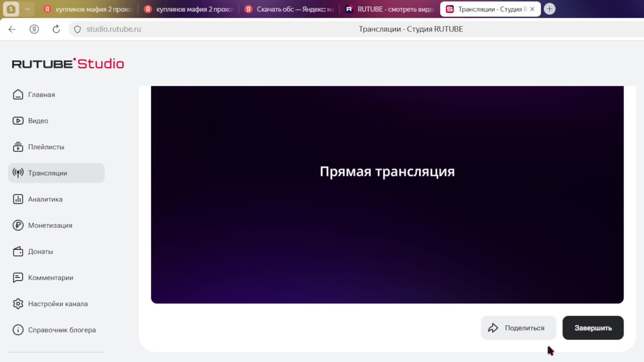Click the Поделиться share button
644x362 pixels.
coord(518,328)
